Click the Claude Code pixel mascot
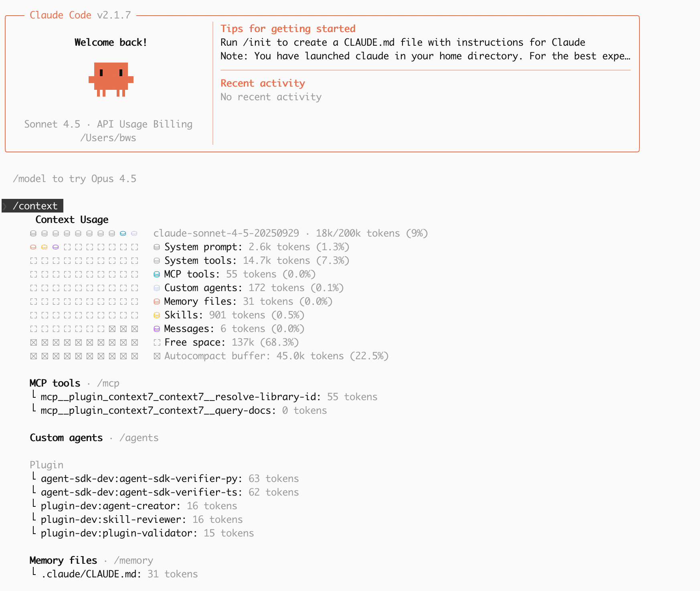700x591 pixels. (111, 79)
